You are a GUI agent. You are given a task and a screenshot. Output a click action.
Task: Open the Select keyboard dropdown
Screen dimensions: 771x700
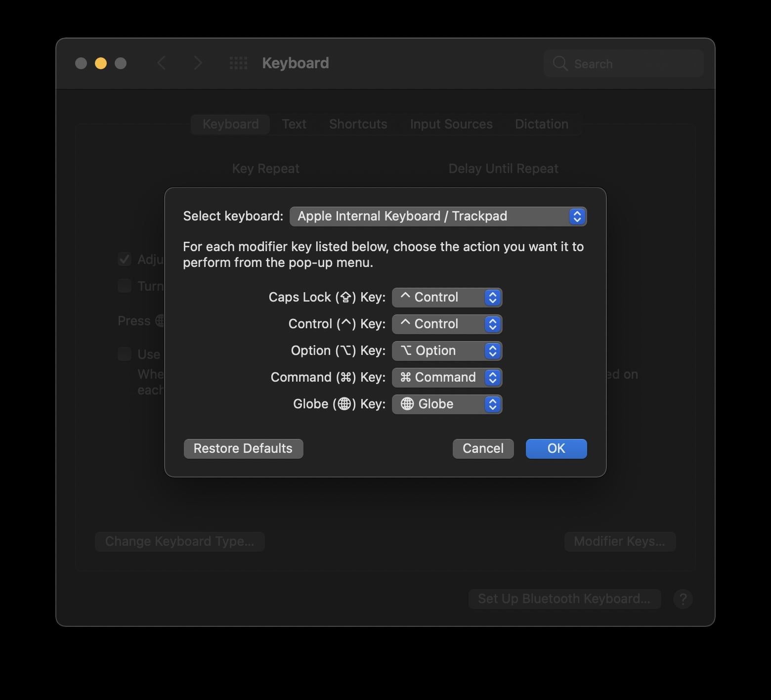pos(438,216)
